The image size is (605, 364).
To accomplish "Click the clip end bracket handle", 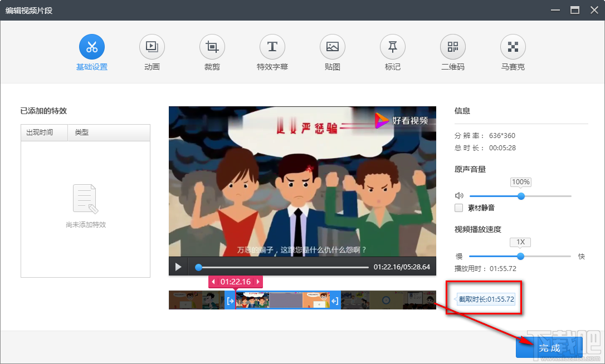I will 335,301.
